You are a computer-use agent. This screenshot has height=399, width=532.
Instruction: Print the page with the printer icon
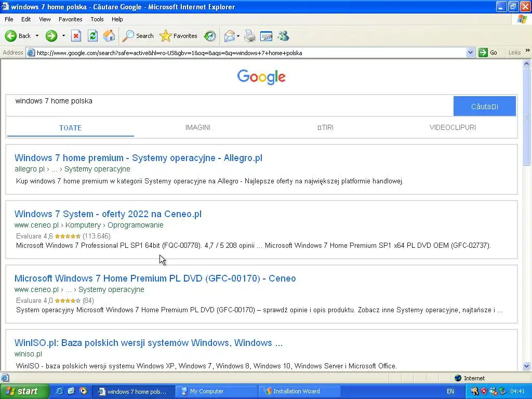coord(250,36)
